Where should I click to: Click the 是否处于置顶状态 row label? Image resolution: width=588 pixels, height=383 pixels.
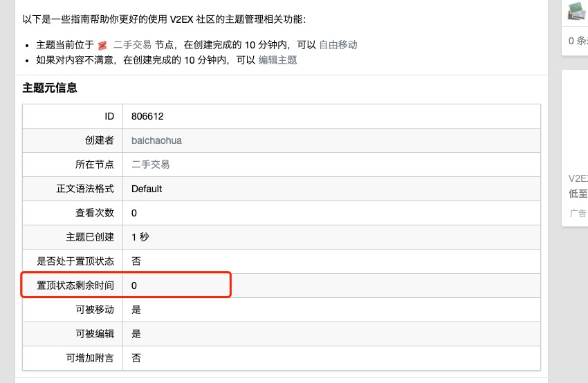[x=75, y=261]
